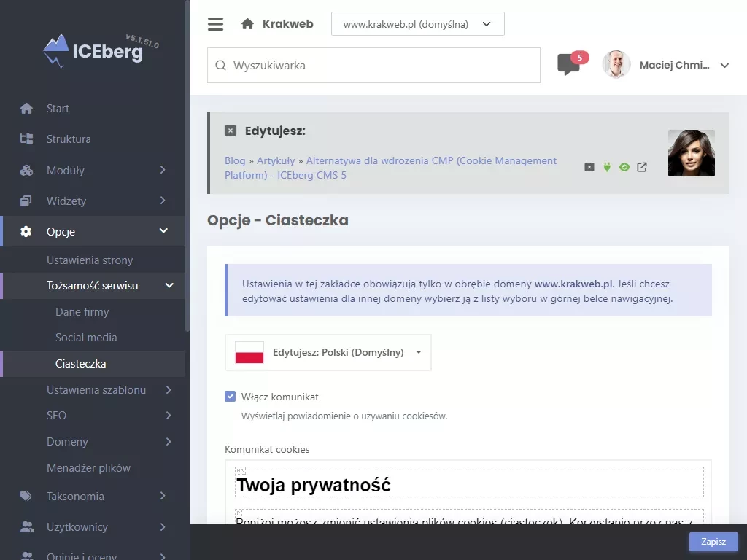Open the SEO menu item
Screen dimensions: 747x560
56,416
